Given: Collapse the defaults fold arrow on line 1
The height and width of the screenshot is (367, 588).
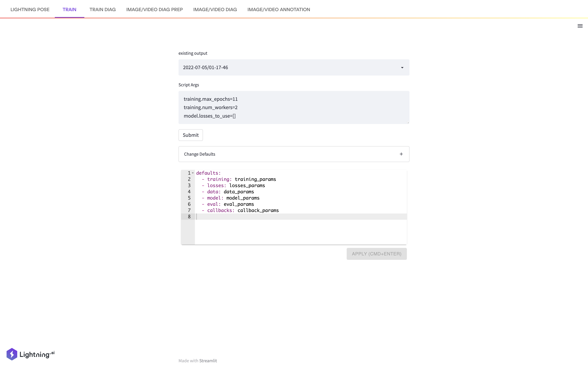Looking at the screenshot, I should pos(193,173).
